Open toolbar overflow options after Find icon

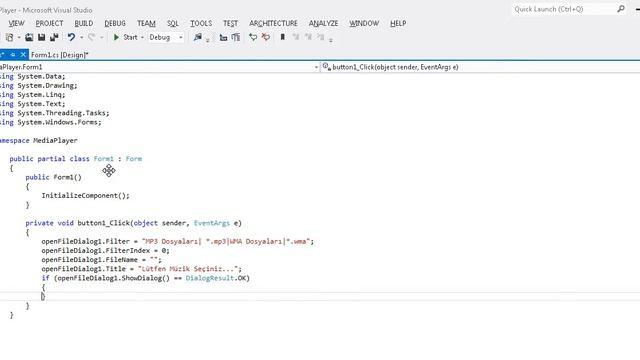tap(207, 40)
